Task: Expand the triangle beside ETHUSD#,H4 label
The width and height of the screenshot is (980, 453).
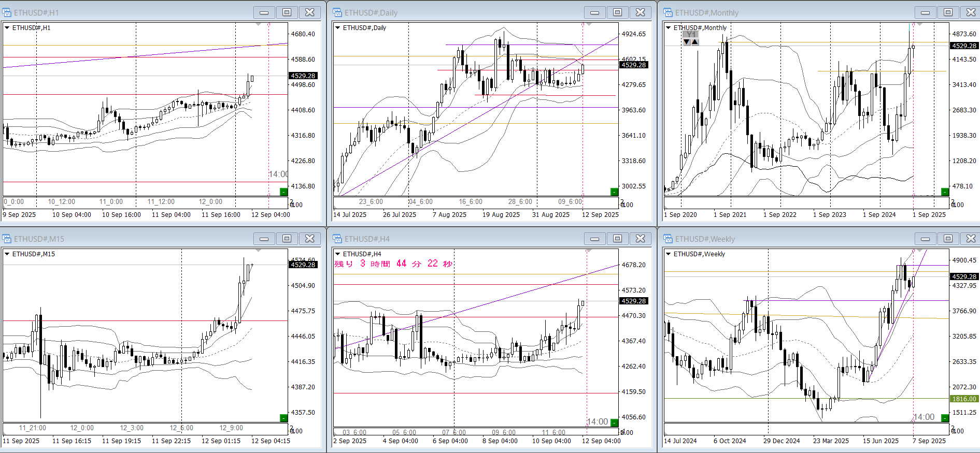Action: pos(338,254)
